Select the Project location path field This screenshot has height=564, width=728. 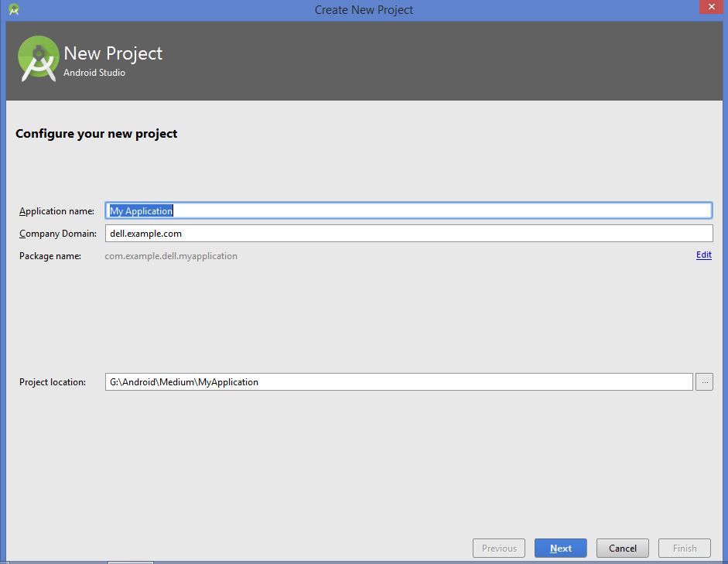click(x=387, y=381)
